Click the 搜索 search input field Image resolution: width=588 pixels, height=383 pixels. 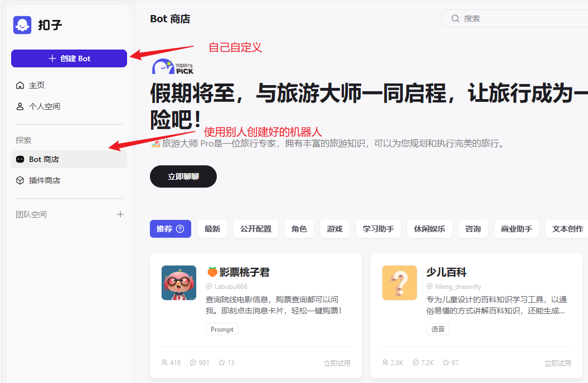(518, 18)
